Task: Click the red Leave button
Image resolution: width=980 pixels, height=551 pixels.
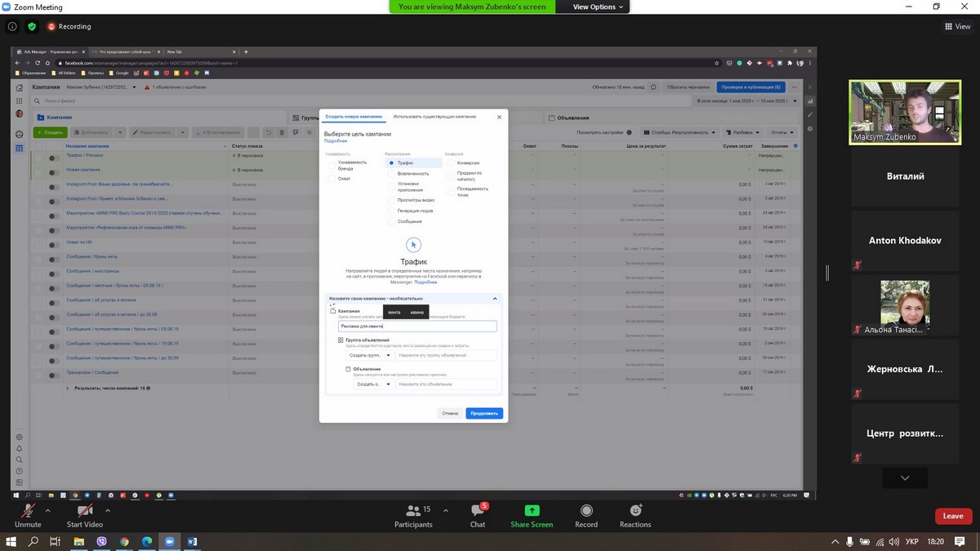Action: pyautogui.click(x=953, y=516)
